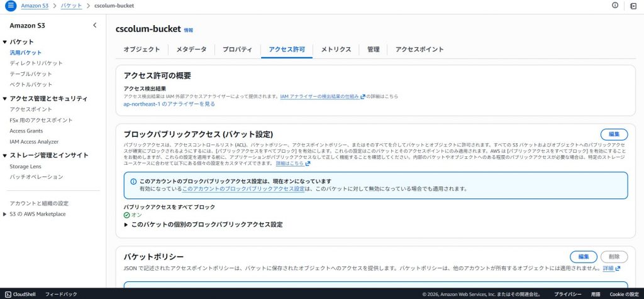644x299 pixels.
Task: Switch to the オブジェクト tab
Action: pyautogui.click(x=142, y=50)
